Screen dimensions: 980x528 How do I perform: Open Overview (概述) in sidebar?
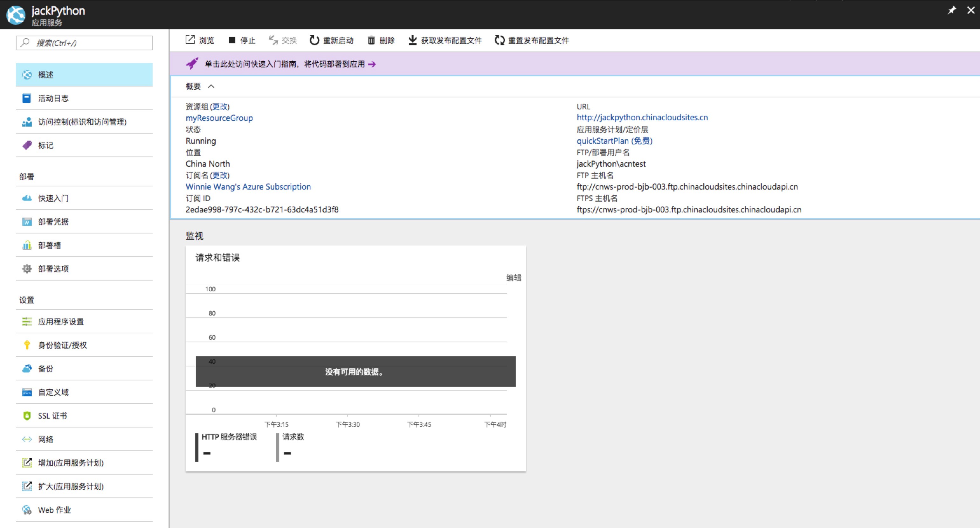(x=84, y=75)
